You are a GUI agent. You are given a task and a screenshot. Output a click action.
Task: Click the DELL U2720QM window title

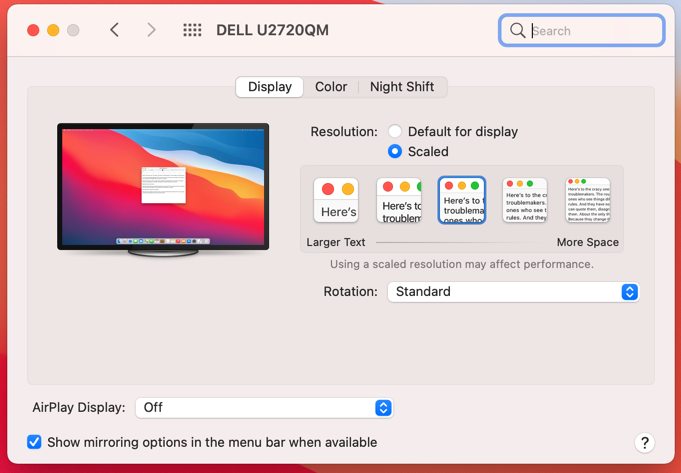click(x=272, y=30)
